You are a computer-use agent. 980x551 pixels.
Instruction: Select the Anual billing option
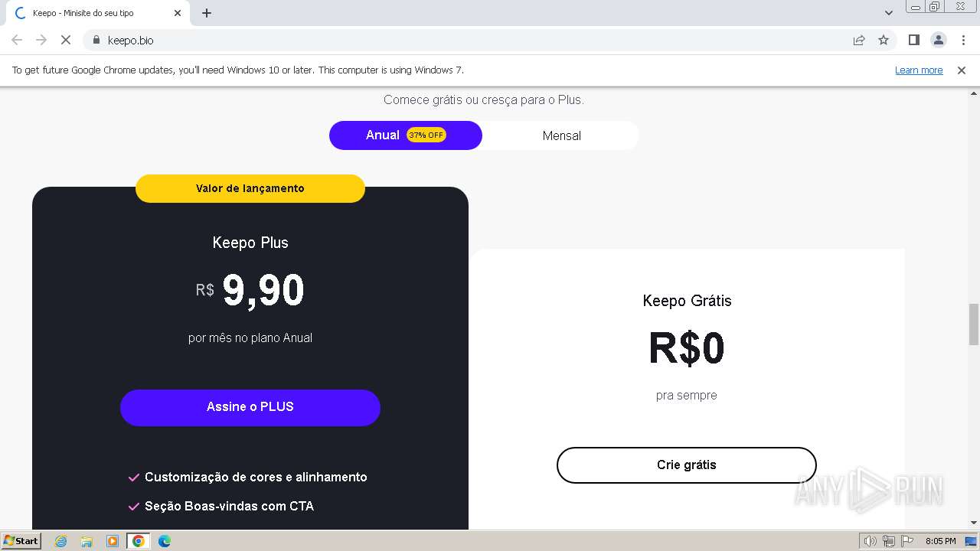[x=406, y=135]
